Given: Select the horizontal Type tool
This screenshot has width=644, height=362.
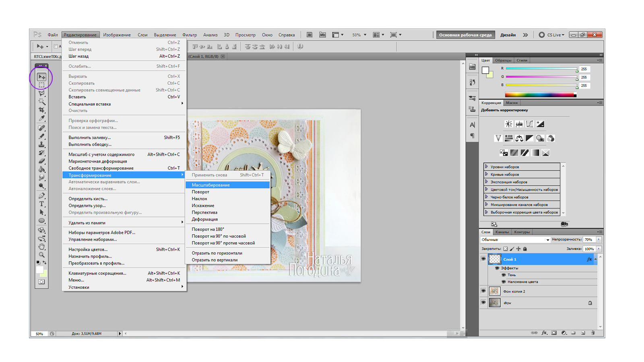Looking at the screenshot, I should pos(41,204).
